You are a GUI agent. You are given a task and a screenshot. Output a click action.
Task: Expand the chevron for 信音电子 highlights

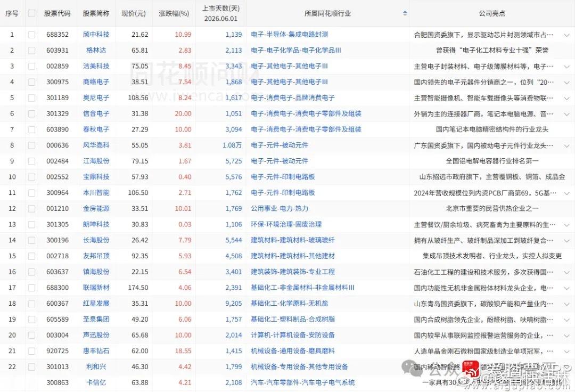566,114
